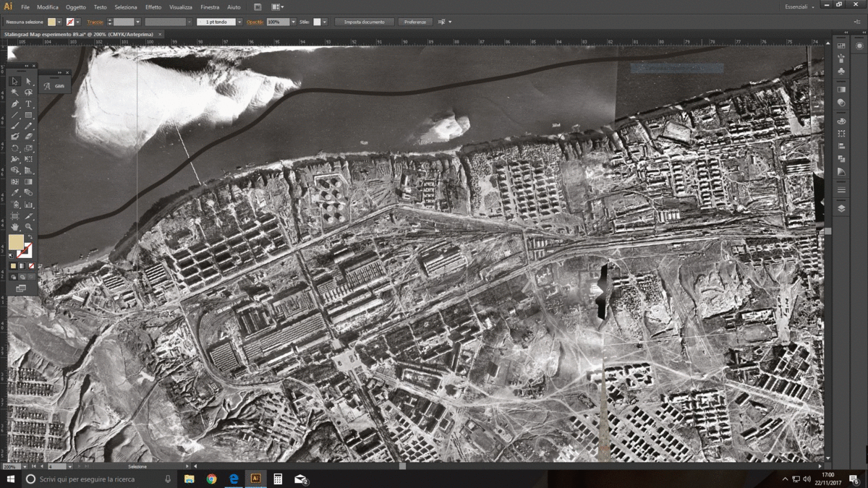The height and width of the screenshot is (488, 868).
Task: Open the Finestra menu
Action: click(210, 7)
